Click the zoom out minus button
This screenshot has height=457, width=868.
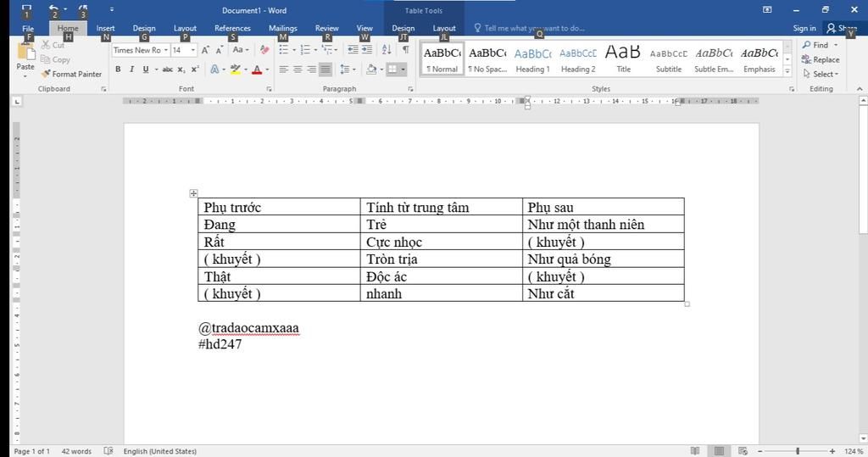[x=760, y=451]
